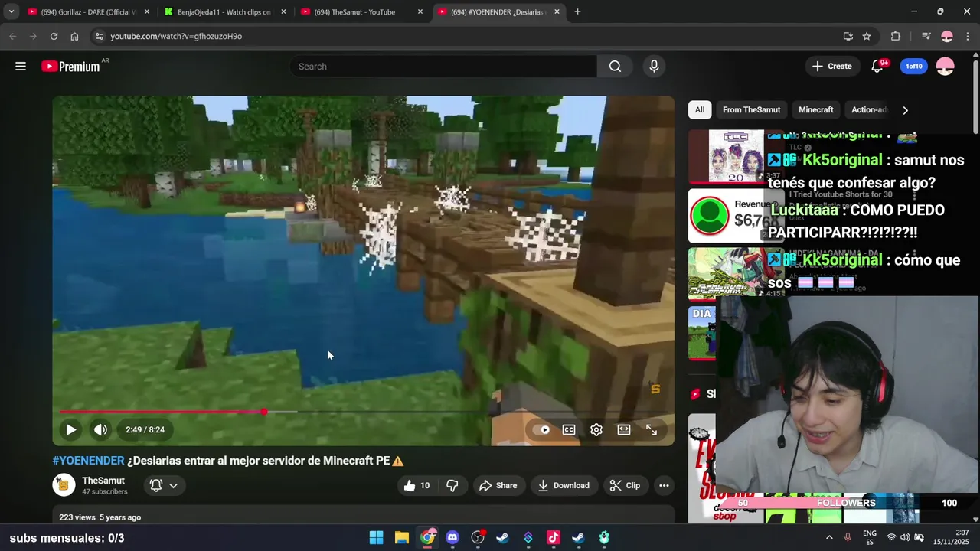Screen dimensions: 980x551
Task: Toggle closed captions in player
Action: coord(569,430)
